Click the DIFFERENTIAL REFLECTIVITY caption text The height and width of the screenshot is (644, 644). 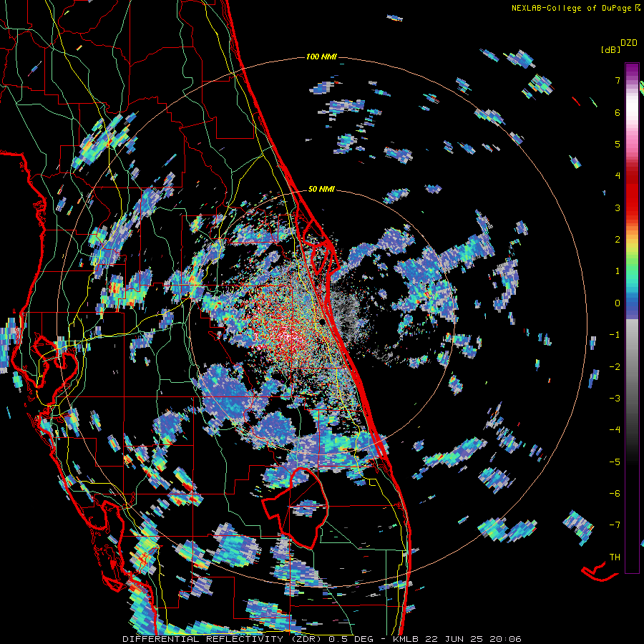pyautogui.click(x=203, y=639)
